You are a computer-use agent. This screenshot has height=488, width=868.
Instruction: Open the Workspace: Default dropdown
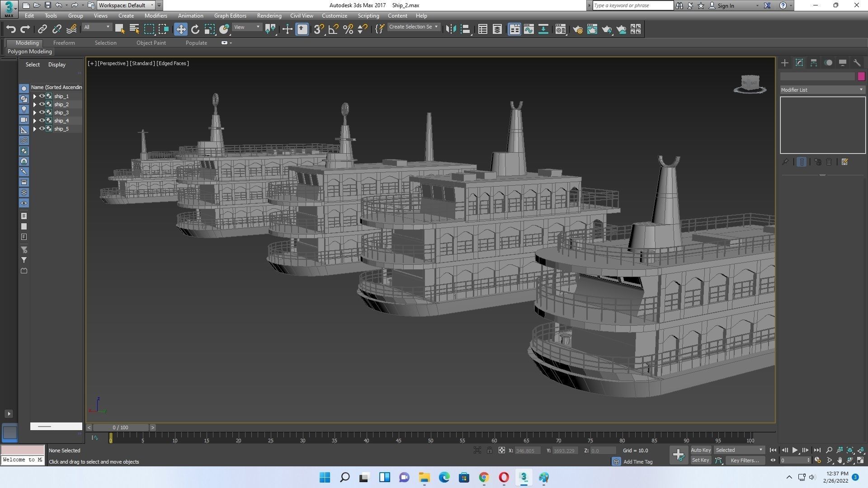pyautogui.click(x=126, y=5)
